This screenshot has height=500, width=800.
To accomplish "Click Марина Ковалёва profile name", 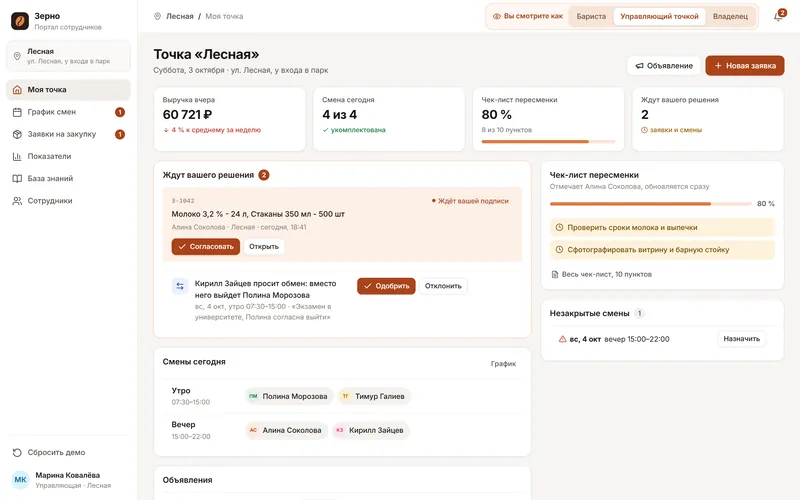I will 68,475.
